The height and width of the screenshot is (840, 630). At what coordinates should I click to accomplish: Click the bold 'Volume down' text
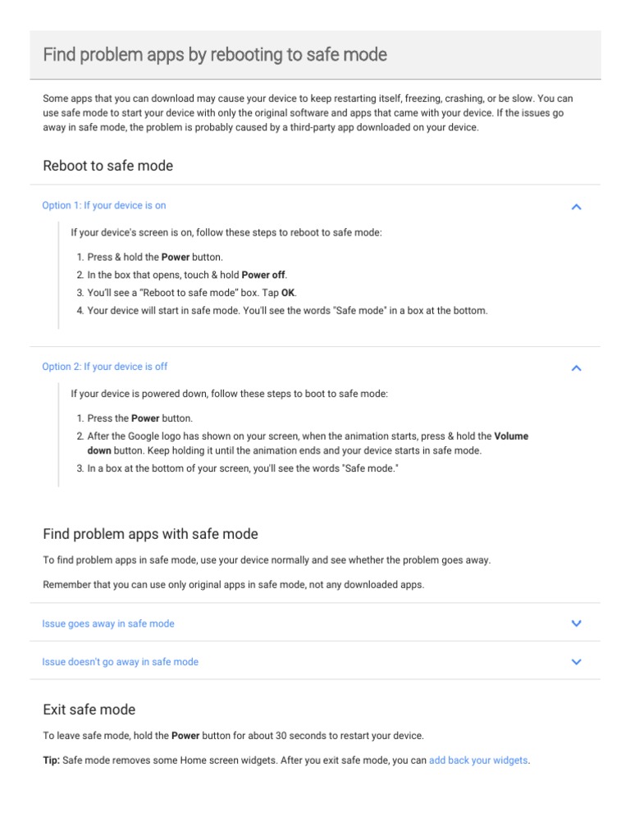[511, 436]
